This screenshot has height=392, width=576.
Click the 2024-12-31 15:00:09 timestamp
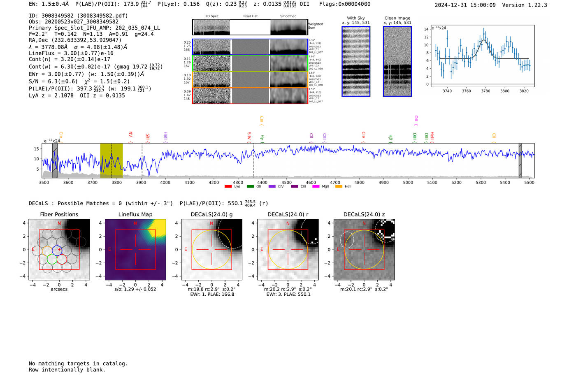(465, 5)
